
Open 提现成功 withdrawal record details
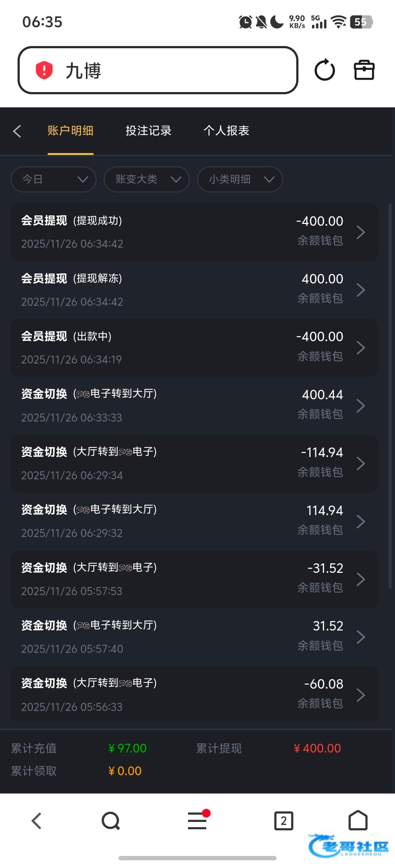[194, 232]
